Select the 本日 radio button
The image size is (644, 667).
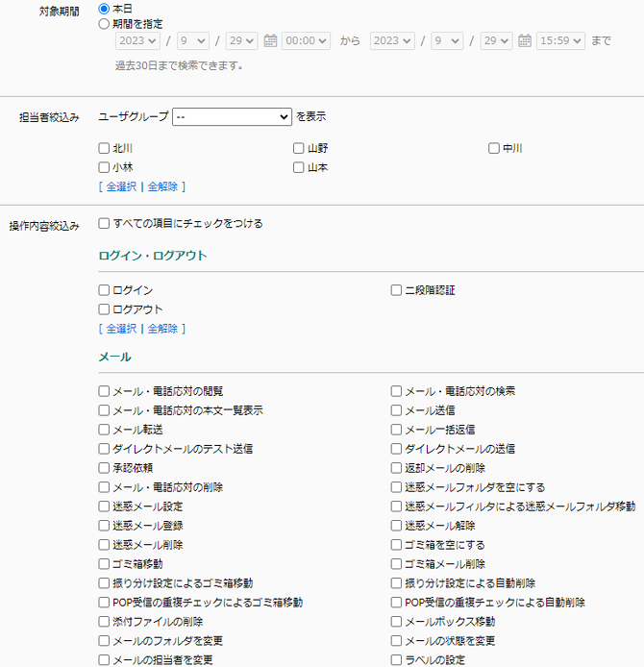[x=104, y=8]
